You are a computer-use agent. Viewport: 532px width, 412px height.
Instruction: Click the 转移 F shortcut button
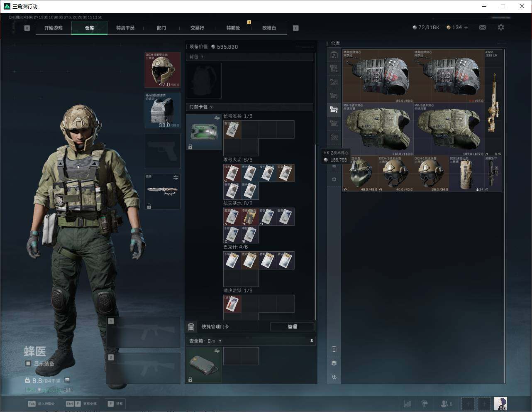point(115,404)
